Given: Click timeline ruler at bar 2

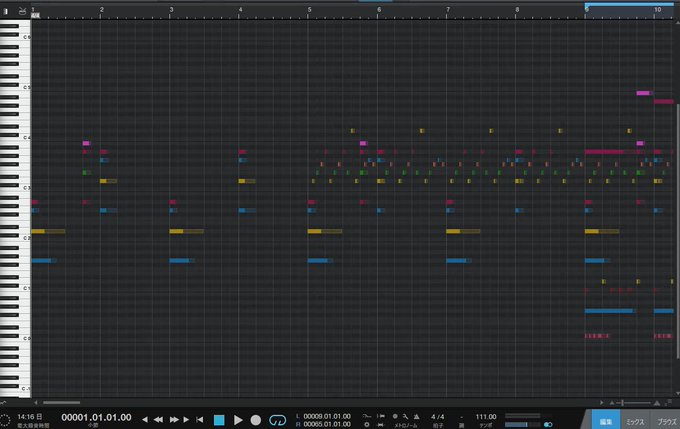Looking at the screenshot, I should pos(101,12).
